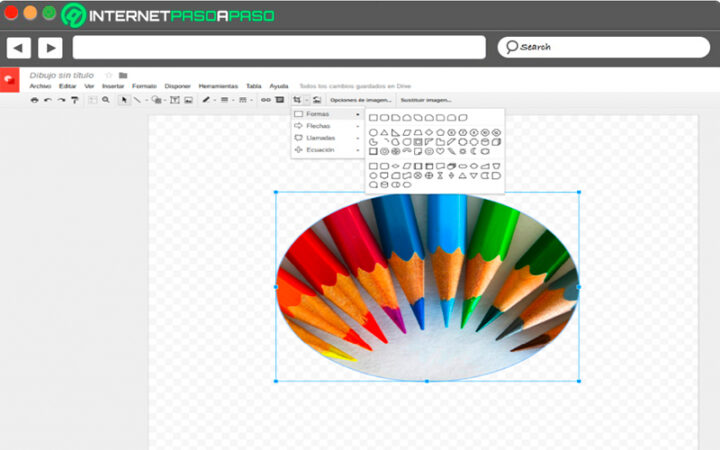Click the zoom magnifier tool
This screenshot has width=720, height=450.
[106, 100]
